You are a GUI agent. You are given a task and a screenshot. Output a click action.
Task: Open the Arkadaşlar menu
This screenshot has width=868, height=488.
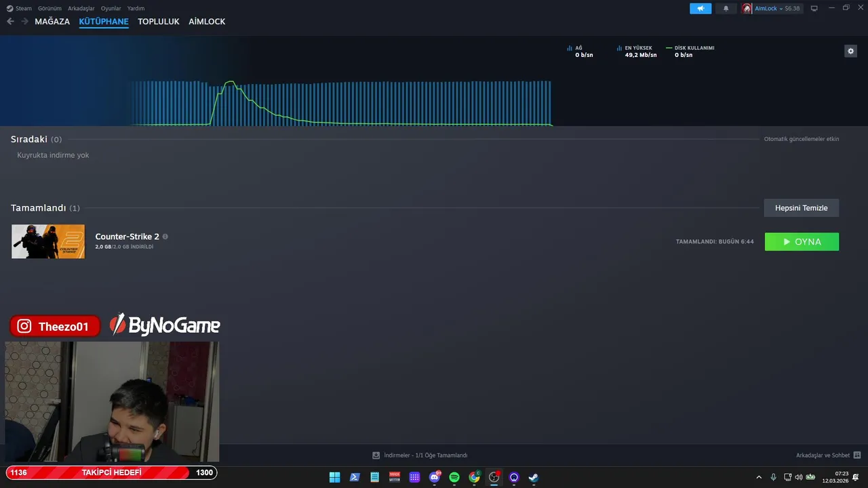coord(81,8)
